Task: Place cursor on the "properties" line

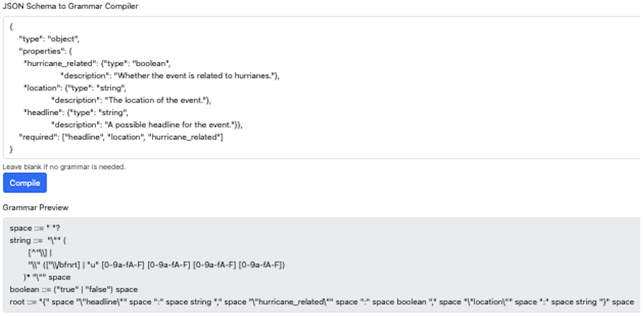Action: (45, 51)
